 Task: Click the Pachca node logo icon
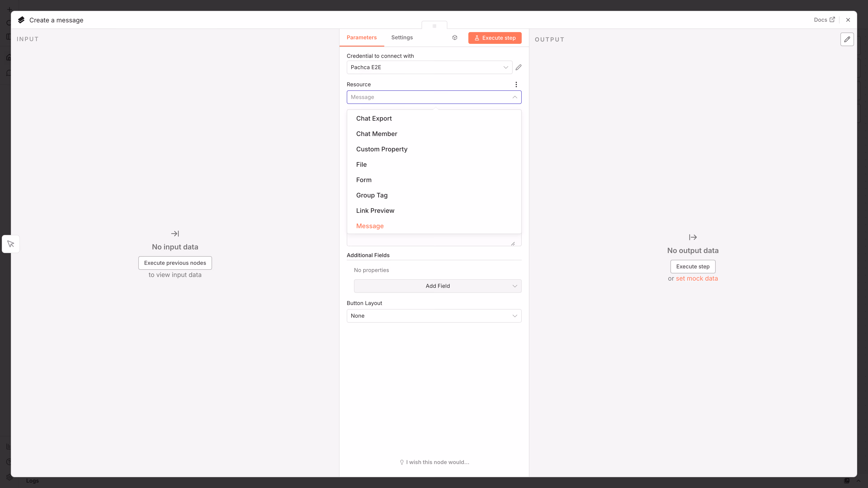tap(21, 20)
